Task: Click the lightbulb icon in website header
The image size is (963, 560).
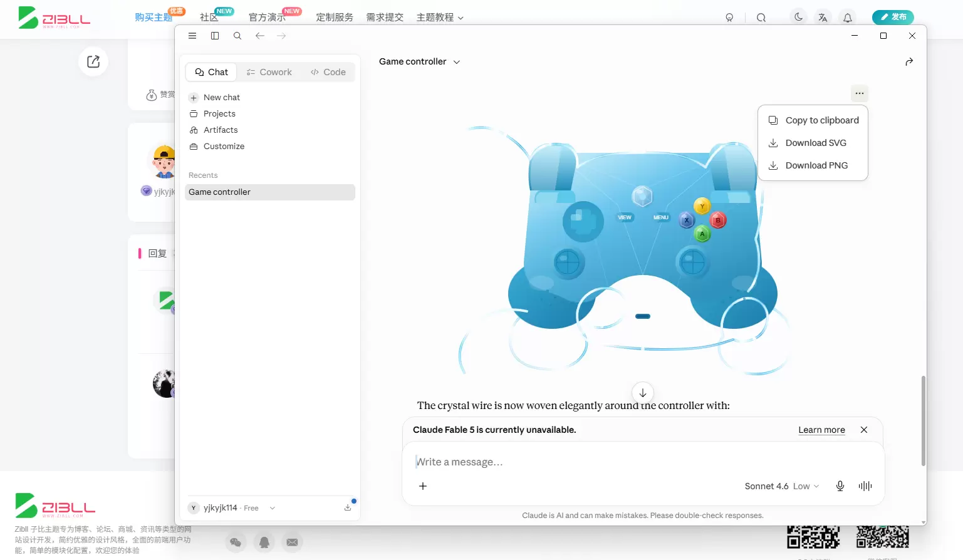Action: (x=729, y=18)
